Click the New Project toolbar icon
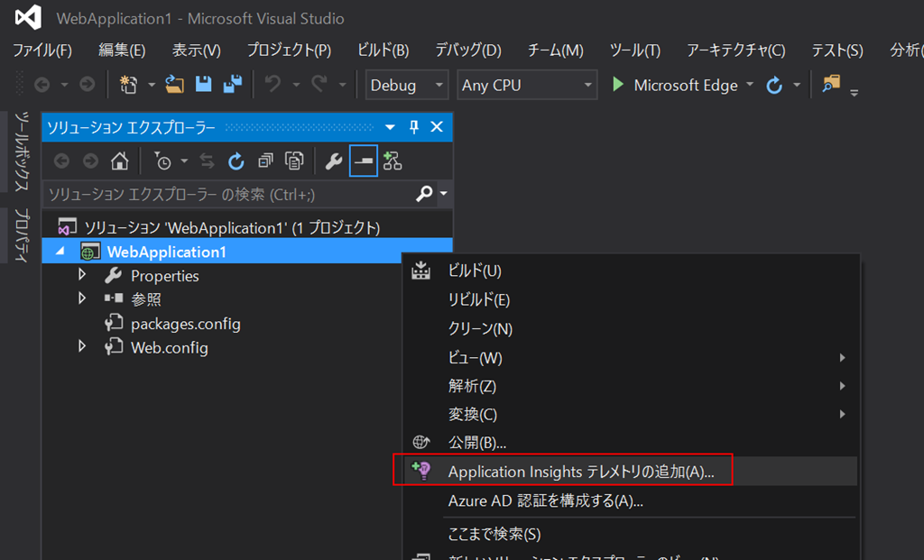The height and width of the screenshot is (560, 924). (128, 85)
